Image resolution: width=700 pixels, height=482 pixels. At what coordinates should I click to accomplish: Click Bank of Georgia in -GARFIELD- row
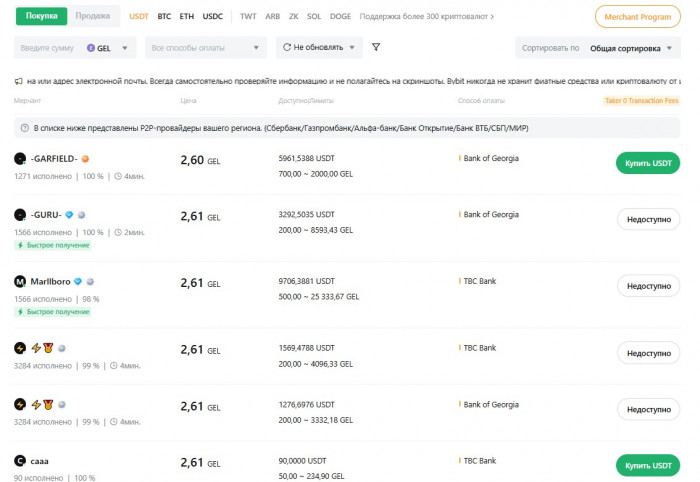pyautogui.click(x=491, y=158)
